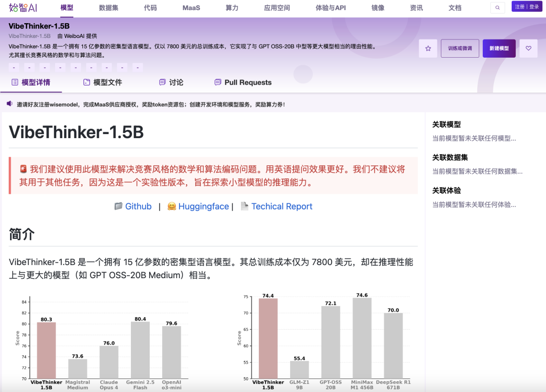Switch to the 讨论 tab
This screenshot has height=392, width=546.
point(171,82)
